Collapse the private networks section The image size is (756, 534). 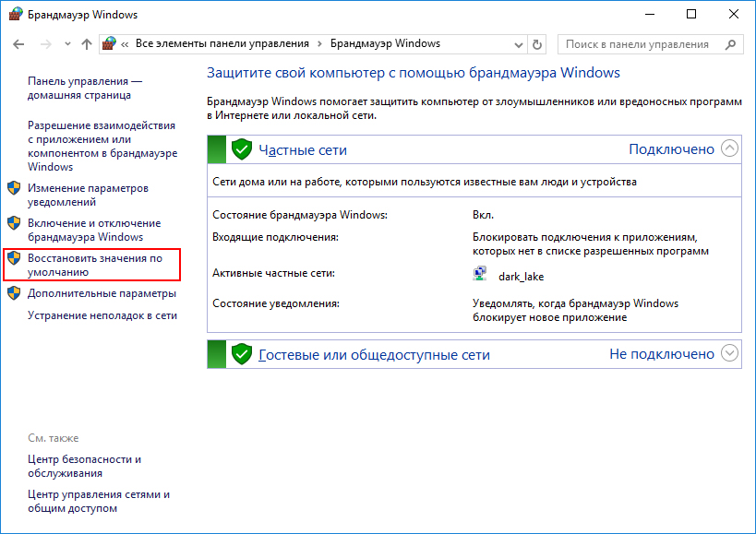tap(729, 148)
